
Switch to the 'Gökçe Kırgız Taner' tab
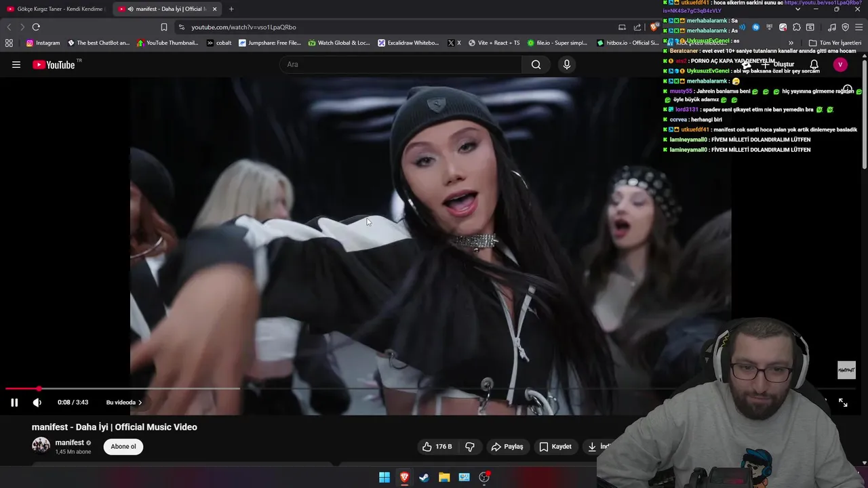pos(55,9)
